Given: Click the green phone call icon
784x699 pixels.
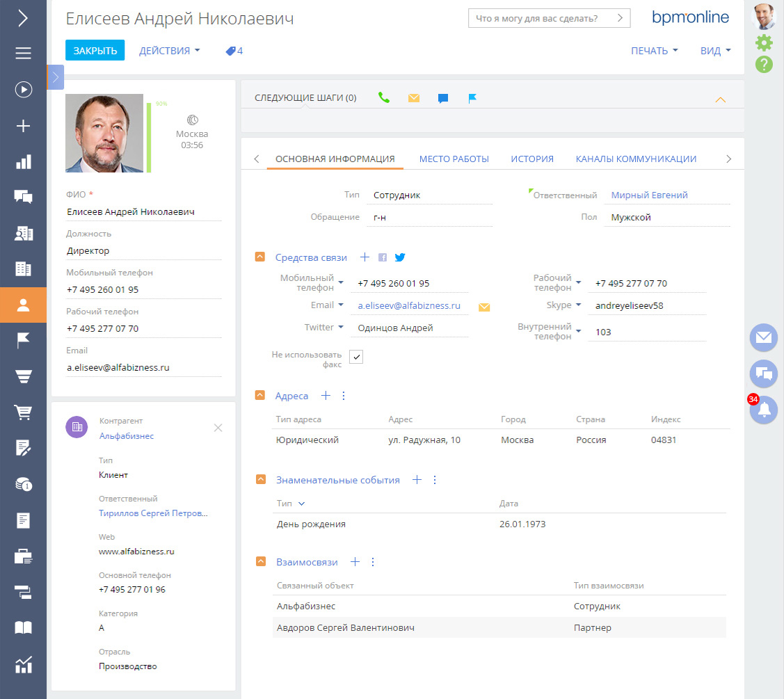Looking at the screenshot, I should pos(384,98).
